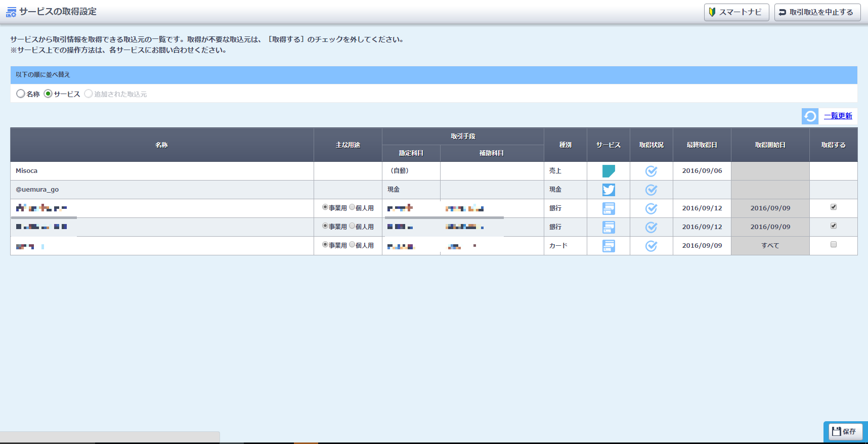Click 現金 account cell in @uemura_go row

(x=411, y=190)
